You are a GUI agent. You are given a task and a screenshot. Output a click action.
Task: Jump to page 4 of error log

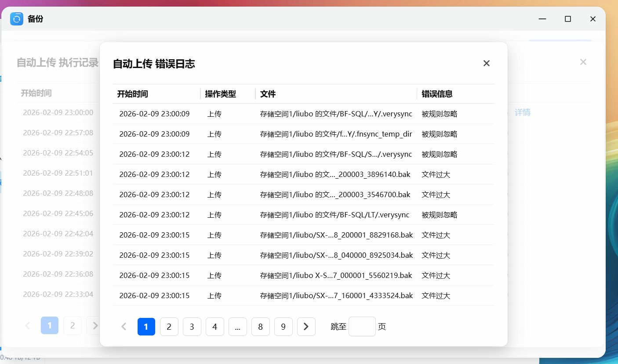214,327
